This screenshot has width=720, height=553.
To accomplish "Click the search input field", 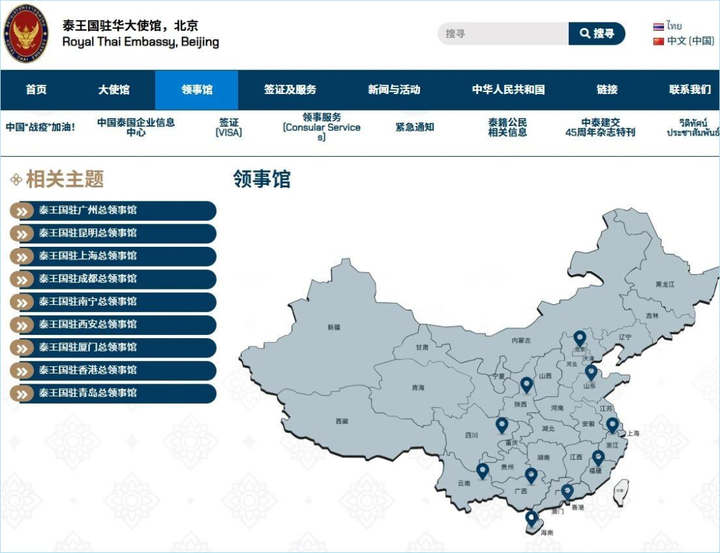I will 502,34.
